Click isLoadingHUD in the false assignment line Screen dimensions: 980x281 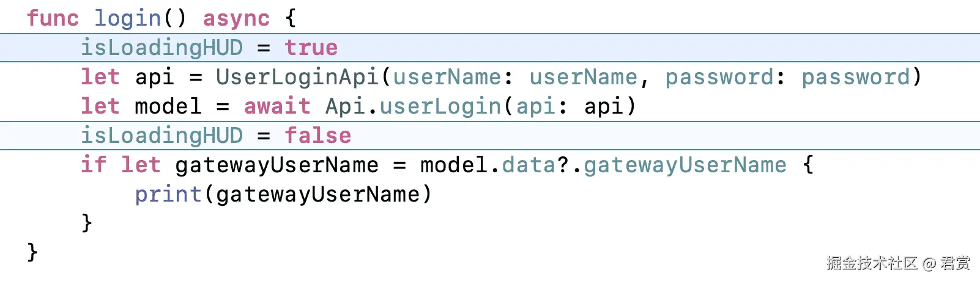[162, 136]
